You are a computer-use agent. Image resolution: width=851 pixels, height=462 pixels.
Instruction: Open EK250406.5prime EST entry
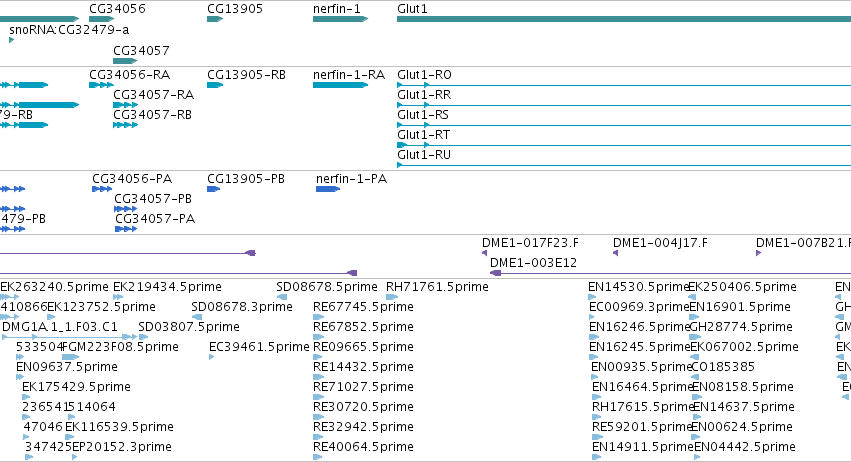click(x=742, y=287)
